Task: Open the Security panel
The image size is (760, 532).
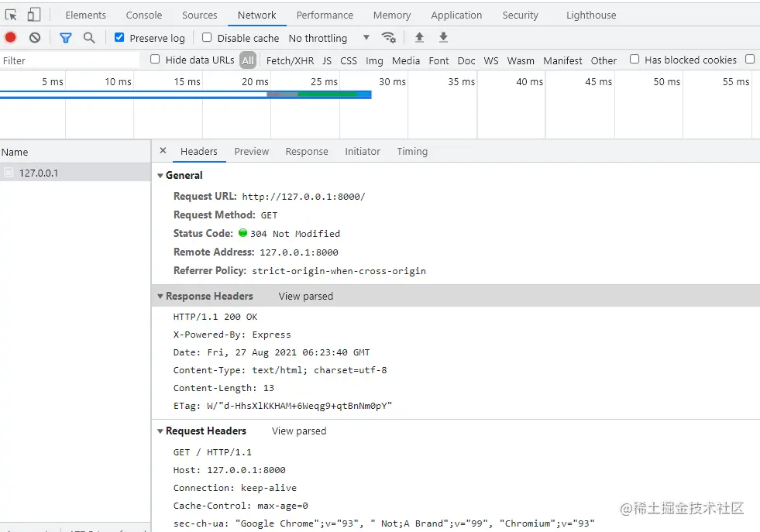Action: tap(520, 15)
